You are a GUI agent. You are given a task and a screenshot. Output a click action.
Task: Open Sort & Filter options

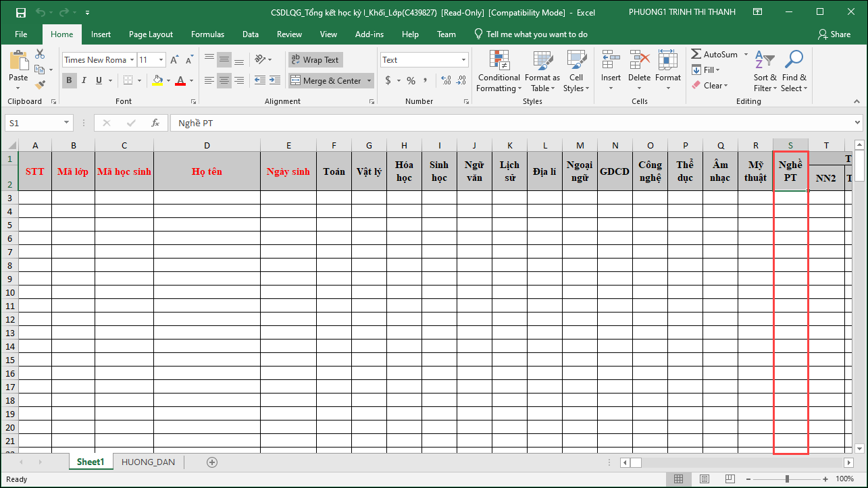(765, 72)
